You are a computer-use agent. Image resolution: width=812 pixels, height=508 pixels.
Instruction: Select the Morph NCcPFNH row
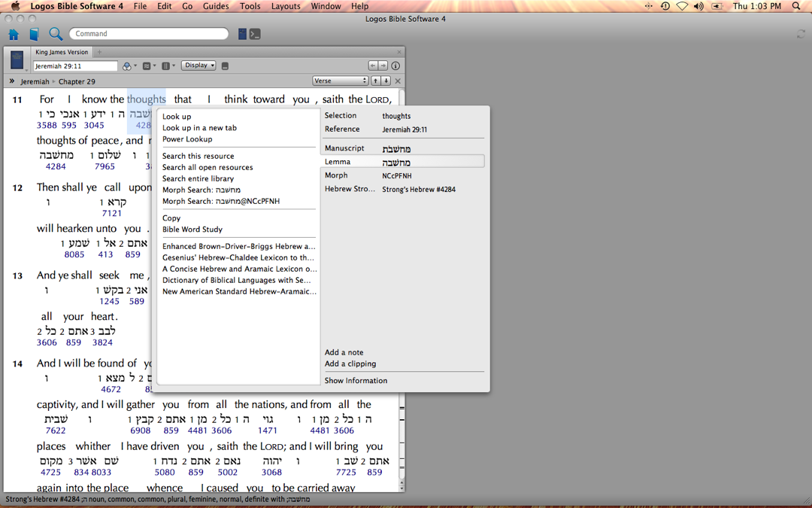click(x=404, y=175)
